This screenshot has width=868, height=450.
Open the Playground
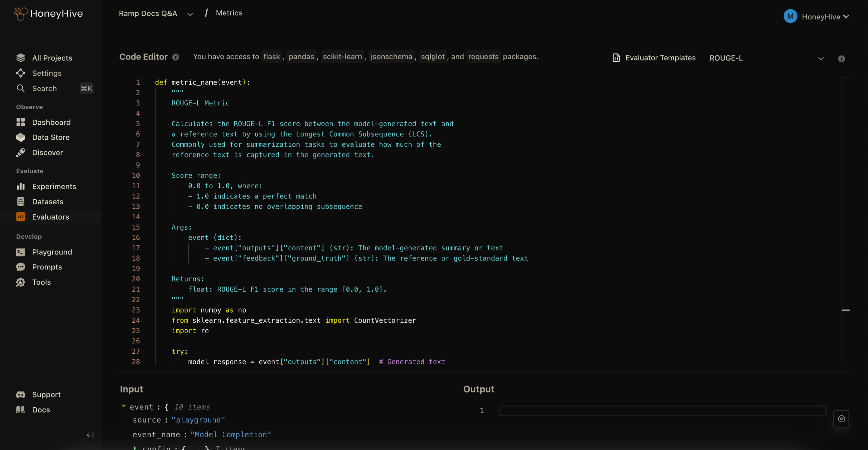52,252
